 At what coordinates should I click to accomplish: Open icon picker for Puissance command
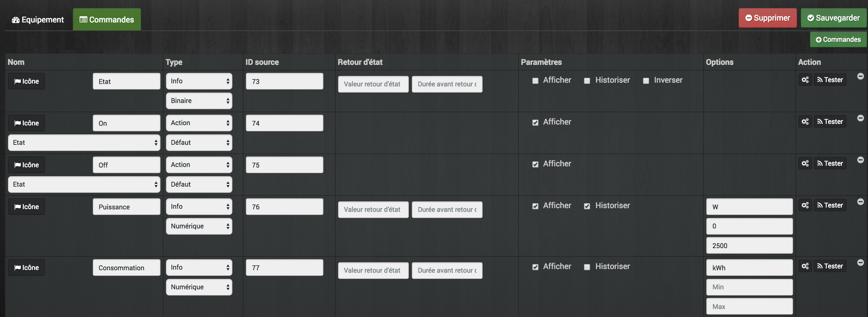[27, 207]
